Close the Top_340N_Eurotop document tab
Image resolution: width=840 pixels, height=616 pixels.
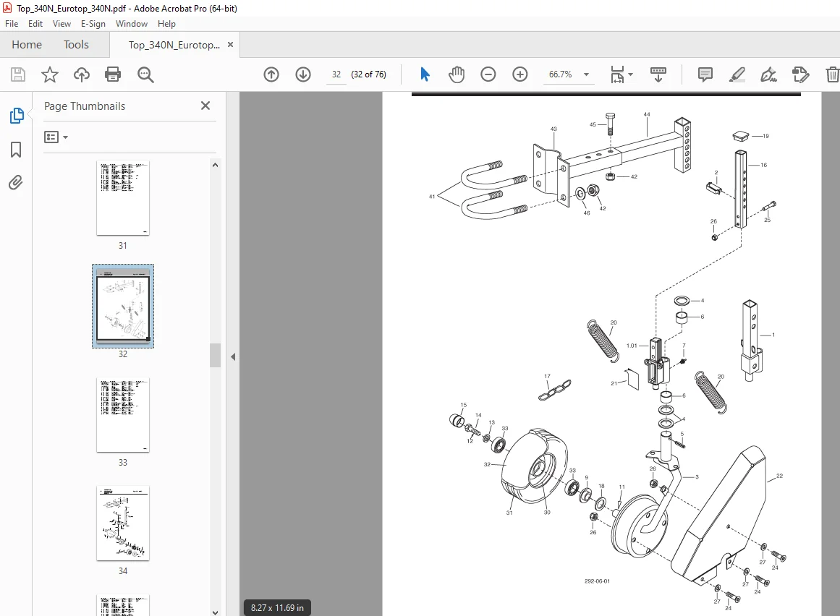[230, 44]
